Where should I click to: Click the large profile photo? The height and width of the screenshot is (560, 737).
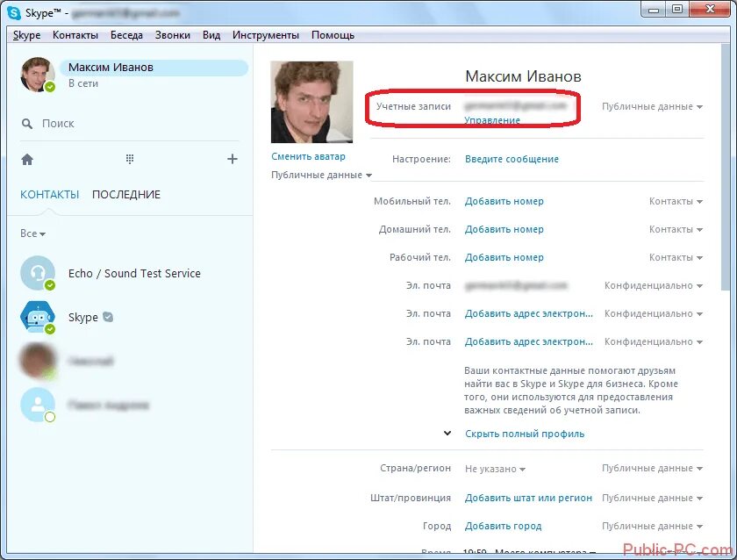tap(311, 102)
